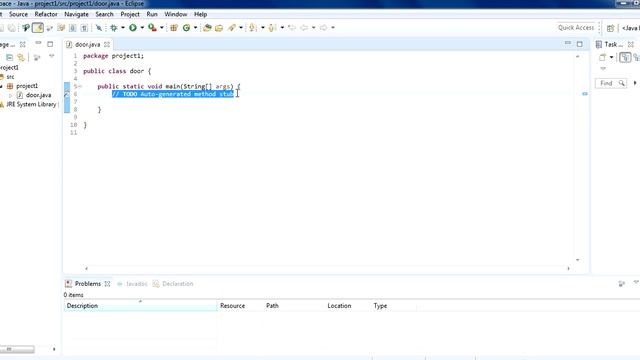Expand door.java node in Package Explorer

click(11, 96)
